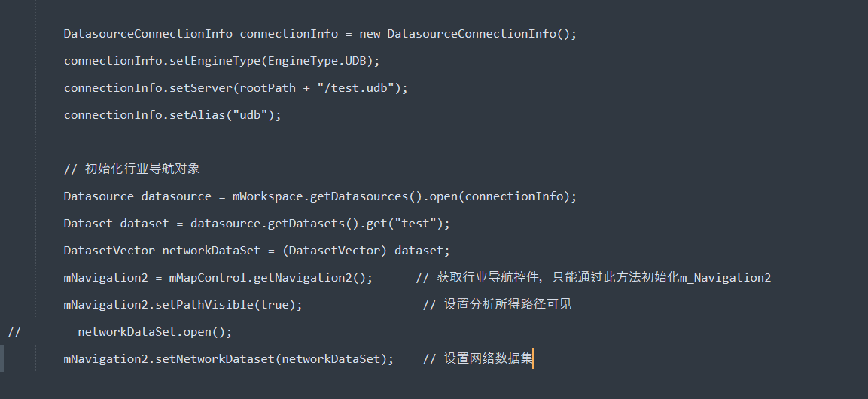The height and width of the screenshot is (399, 868).
Task: Click the commented-out networkDataSet.open() line
Action: pos(120,332)
